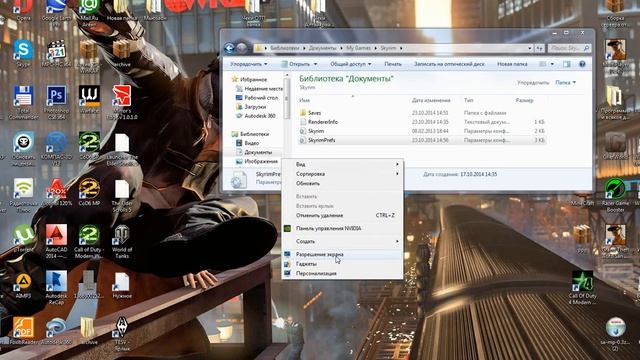Select the Autodesk ReCap desktop icon
This screenshot has height=360, width=640.
[56, 288]
